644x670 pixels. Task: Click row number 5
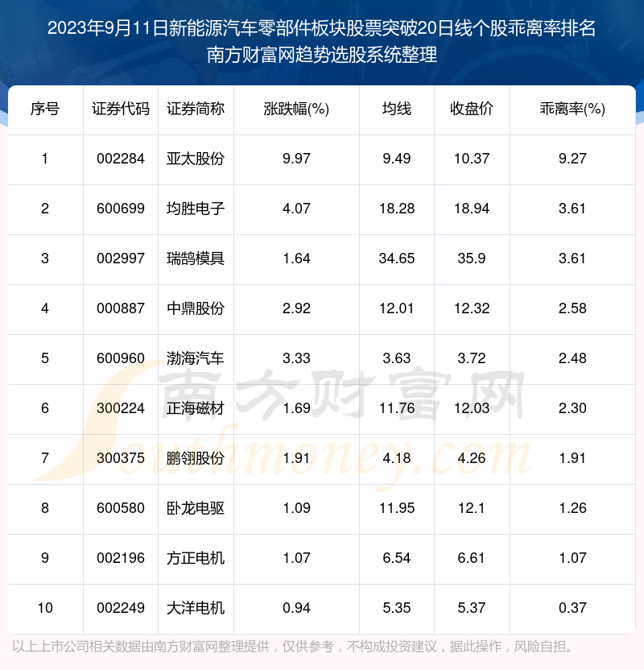(x=45, y=358)
